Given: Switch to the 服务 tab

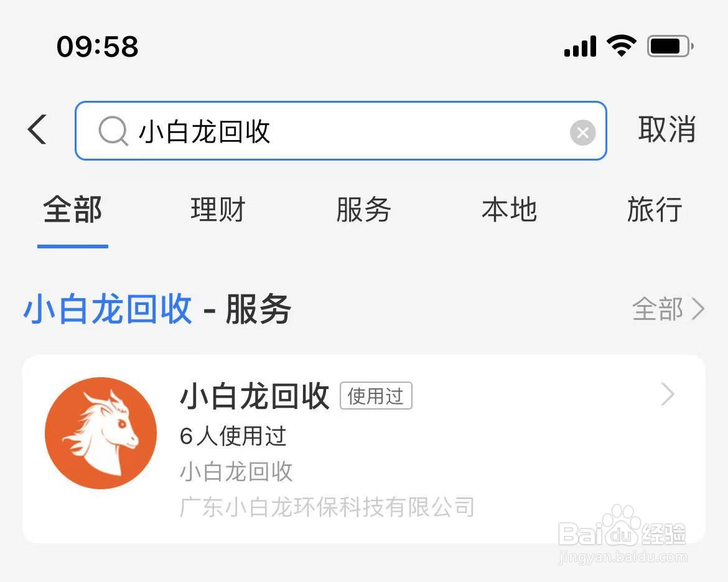Looking at the screenshot, I should [363, 210].
